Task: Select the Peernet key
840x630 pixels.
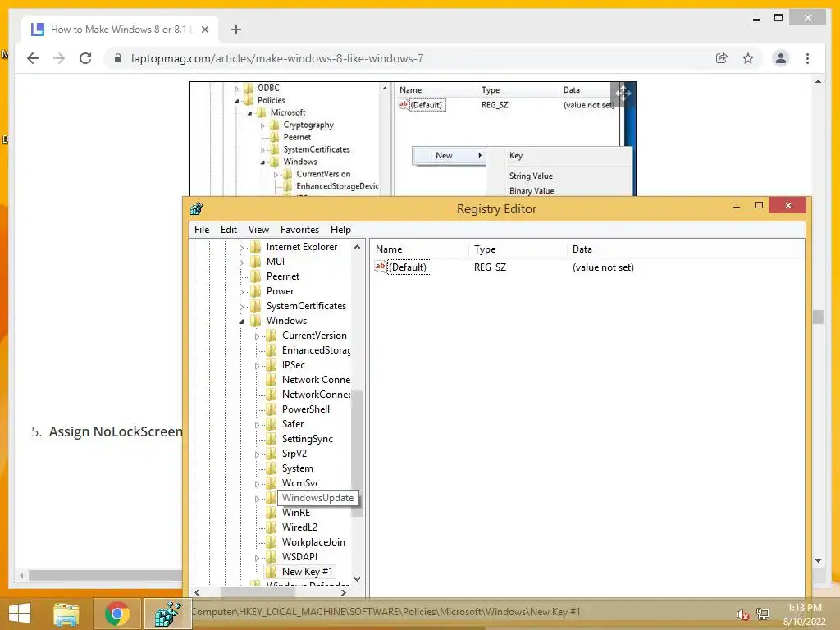Action: 282,276
